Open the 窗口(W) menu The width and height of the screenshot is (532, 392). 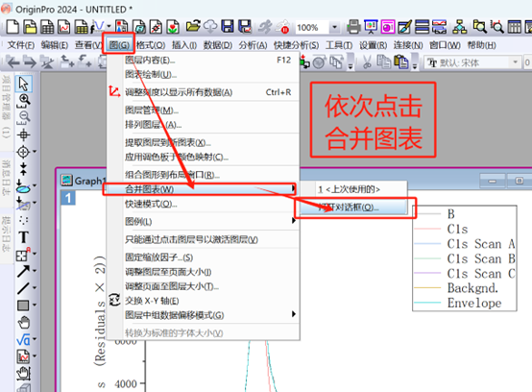[x=445, y=45]
